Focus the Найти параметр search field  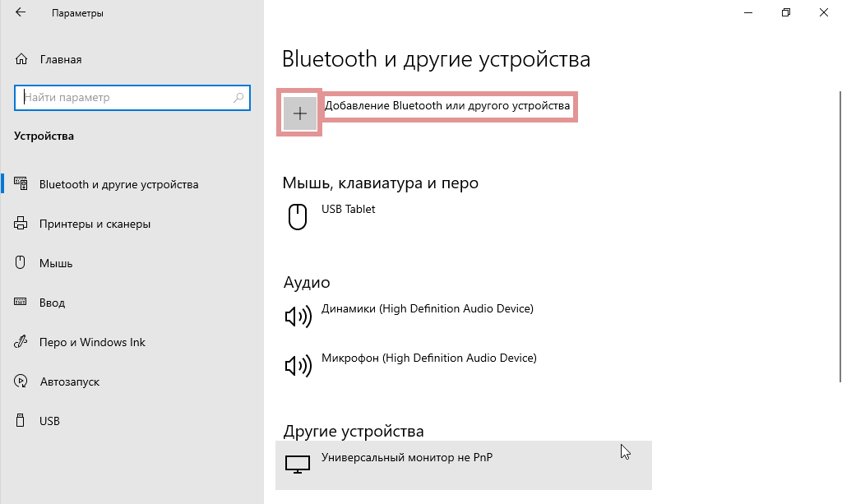(x=123, y=97)
